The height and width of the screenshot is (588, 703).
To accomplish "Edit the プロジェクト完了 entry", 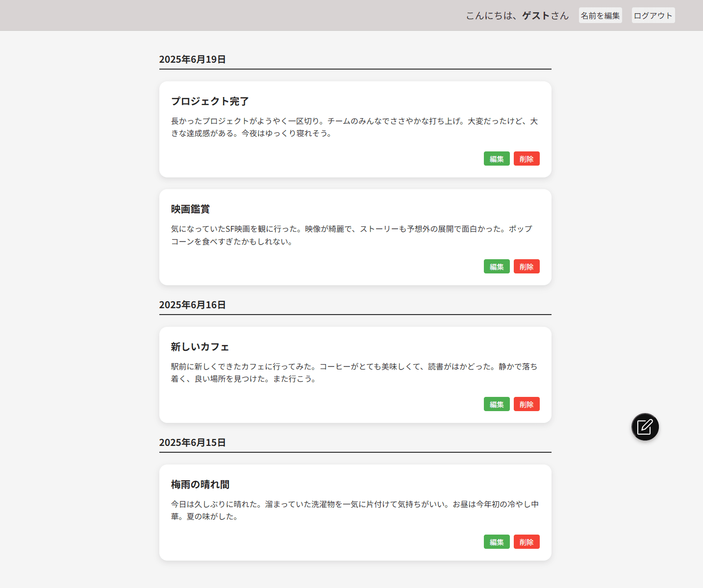I will point(496,159).
